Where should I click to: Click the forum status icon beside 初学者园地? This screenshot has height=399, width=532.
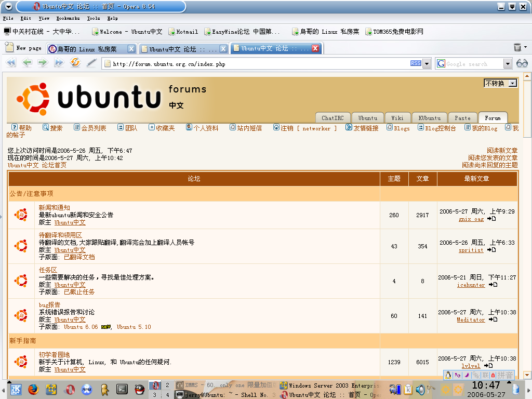click(21, 362)
